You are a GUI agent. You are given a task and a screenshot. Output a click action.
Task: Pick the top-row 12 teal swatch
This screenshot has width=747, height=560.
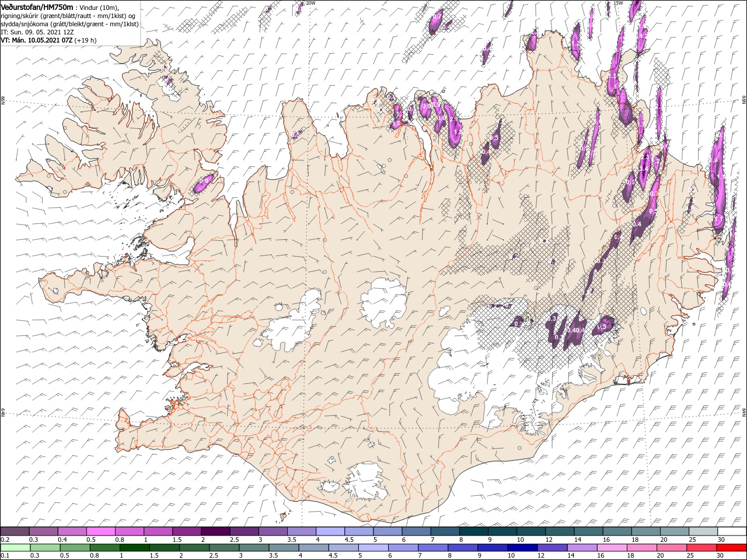[560, 531]
